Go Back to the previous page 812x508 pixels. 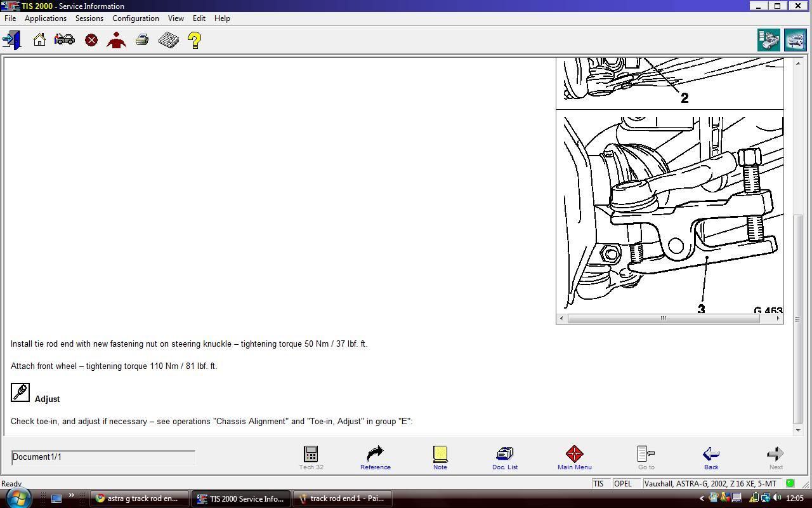pos(710,457)
